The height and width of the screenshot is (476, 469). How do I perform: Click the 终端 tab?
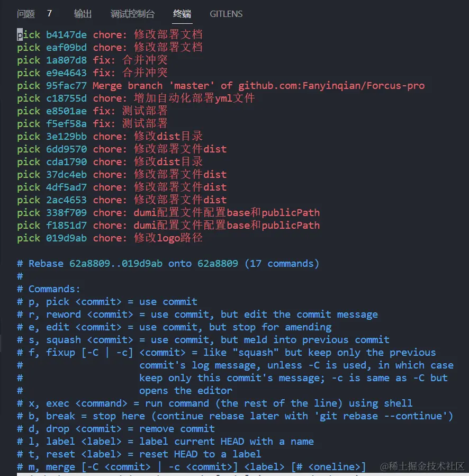coord(182,14)
